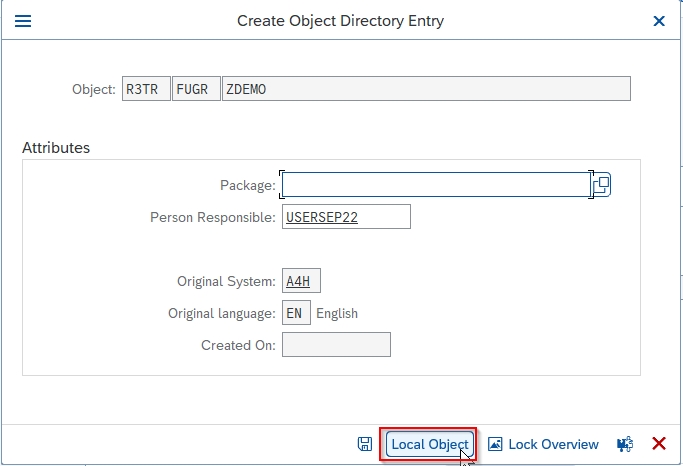Click the Save floppy disk icon
This screenshot has width=683, height=466.
pos(365,444)
